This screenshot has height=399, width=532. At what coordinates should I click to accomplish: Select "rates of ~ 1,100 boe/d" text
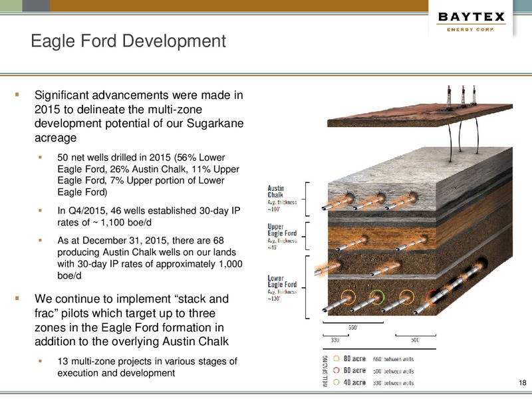coord(104,223)
